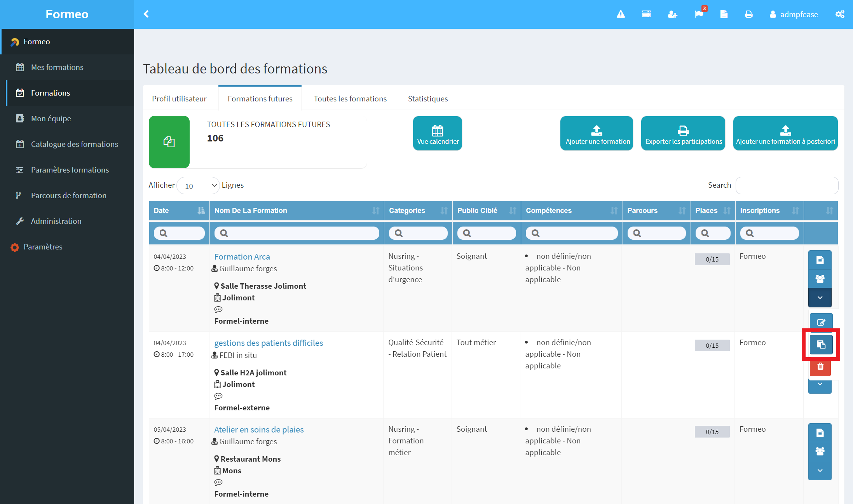Screen dimensions: 853x504
Task: Open the Statistiques tab
Action: tap(427, 99)
